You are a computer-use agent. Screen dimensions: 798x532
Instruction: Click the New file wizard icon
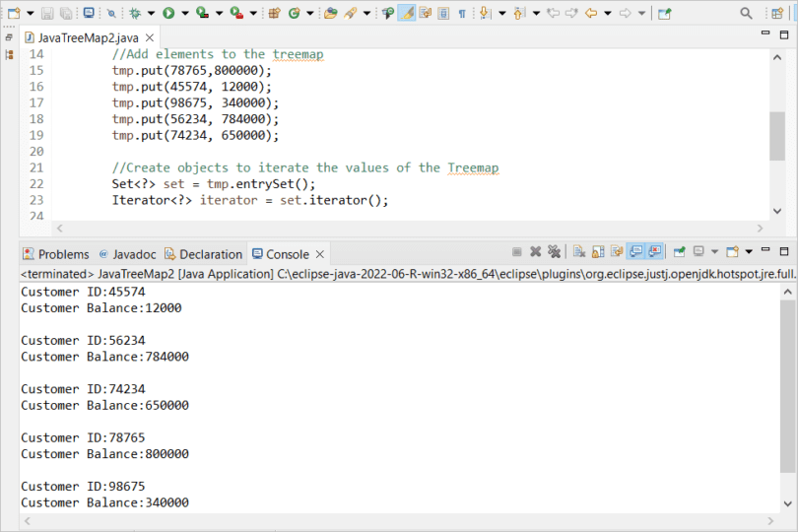pyautogui.click(x=14, y=13)
